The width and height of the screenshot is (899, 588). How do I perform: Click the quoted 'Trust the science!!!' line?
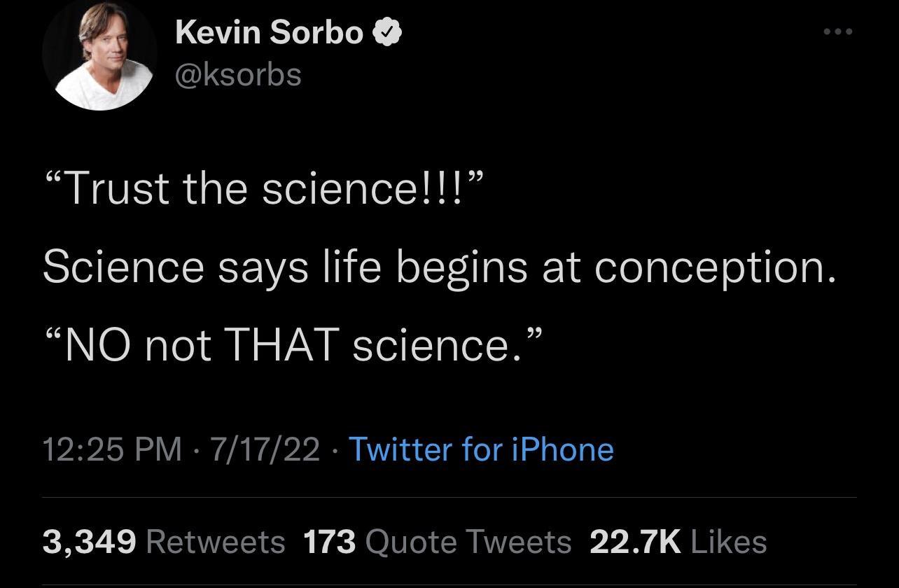click(265, 187)
